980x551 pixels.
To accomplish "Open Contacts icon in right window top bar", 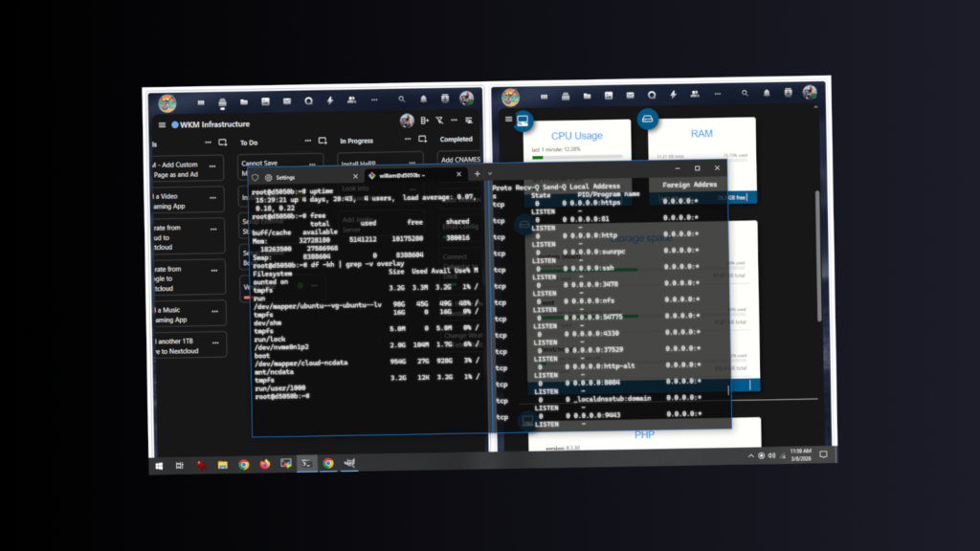I will coord(694,95).
